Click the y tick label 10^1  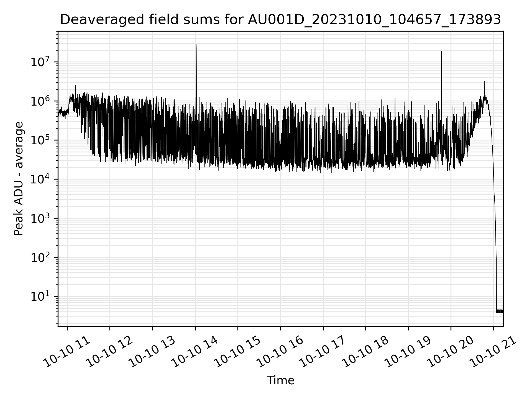(x=40, y=296)
